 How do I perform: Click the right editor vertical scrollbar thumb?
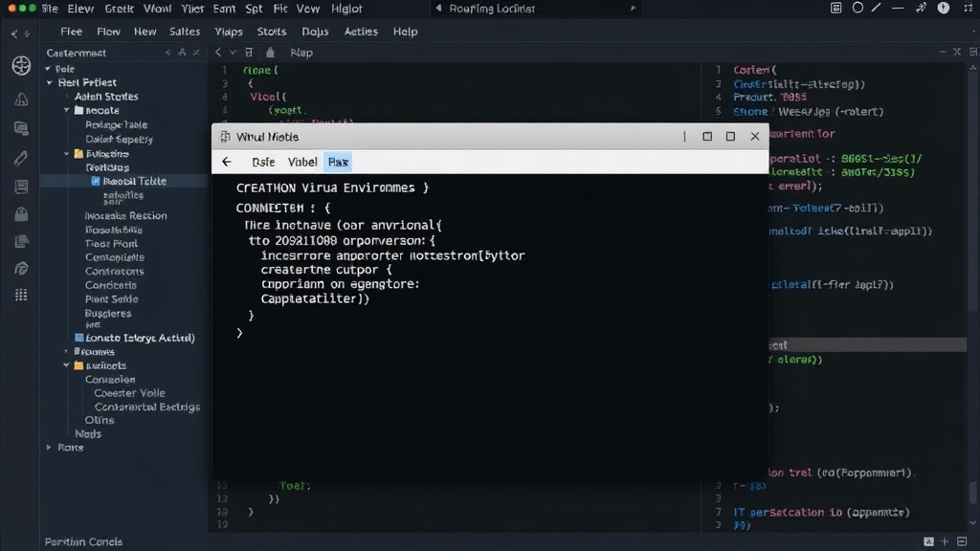tap(973, 493)
